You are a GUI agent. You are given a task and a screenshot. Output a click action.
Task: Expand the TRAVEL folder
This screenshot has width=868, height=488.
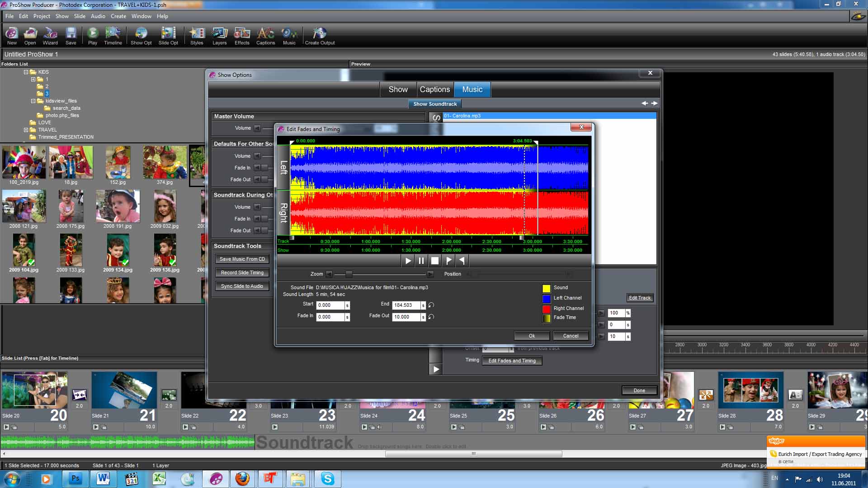26,130
